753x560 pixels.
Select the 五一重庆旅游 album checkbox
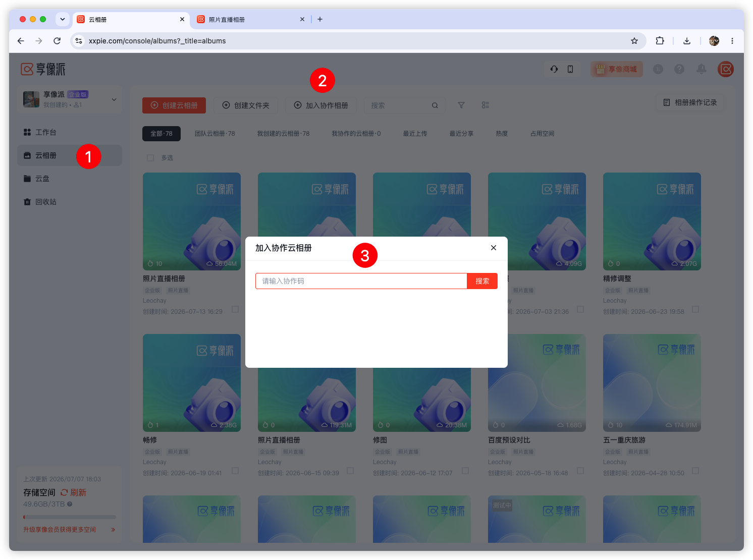click(695, 471)
